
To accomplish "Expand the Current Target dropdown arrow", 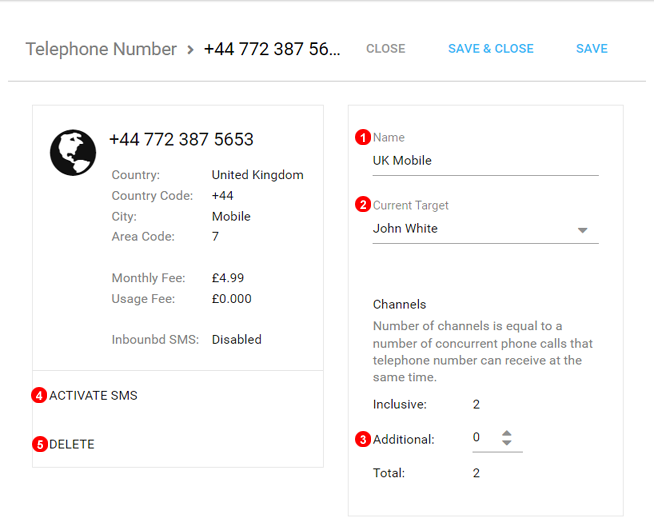I will [583, 230].
